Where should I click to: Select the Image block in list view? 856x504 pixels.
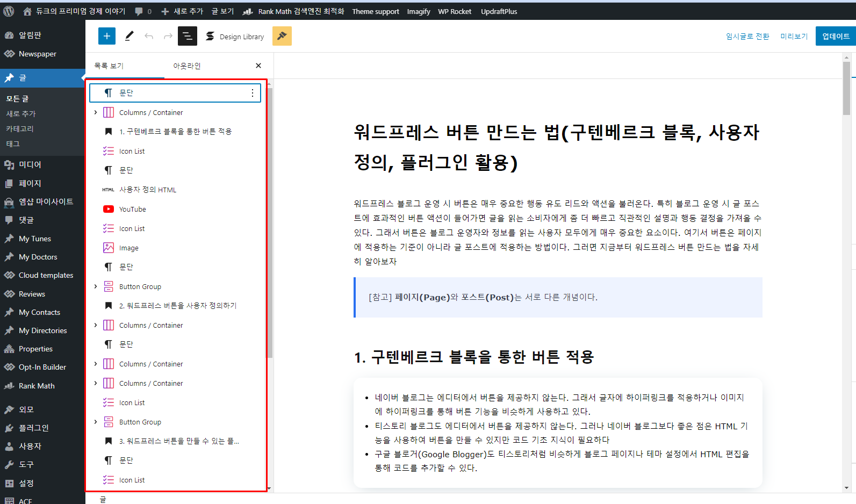tap(175, 248)
